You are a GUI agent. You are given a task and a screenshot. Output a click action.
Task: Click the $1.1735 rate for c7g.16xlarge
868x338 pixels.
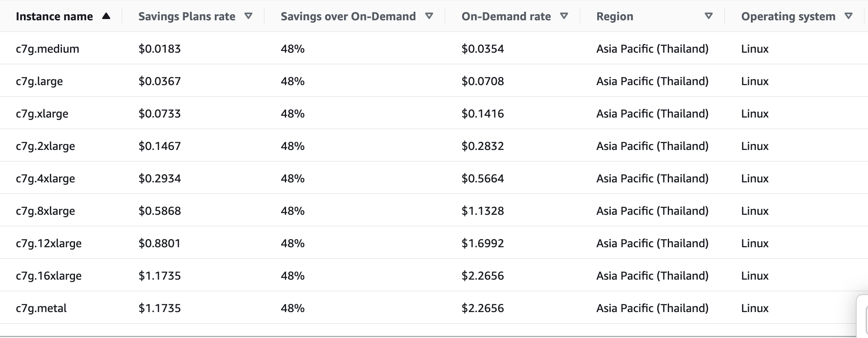click(160, 276)
